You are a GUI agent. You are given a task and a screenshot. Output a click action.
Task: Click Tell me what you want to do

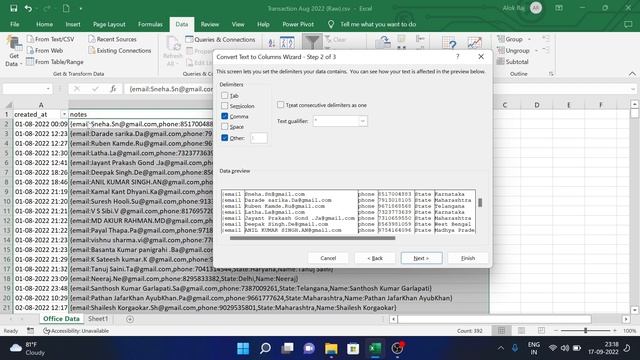pos(378,24)
